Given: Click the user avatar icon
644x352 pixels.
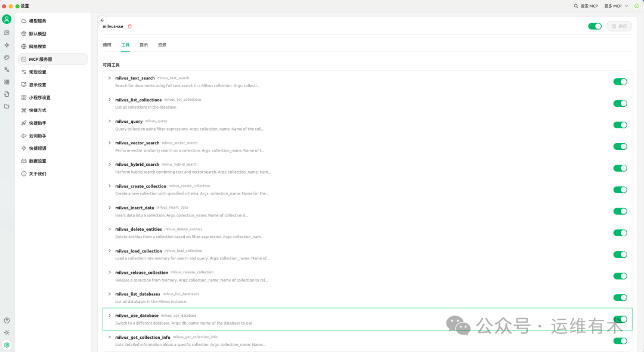Looking at the screenshot, I should coord(7,19).
